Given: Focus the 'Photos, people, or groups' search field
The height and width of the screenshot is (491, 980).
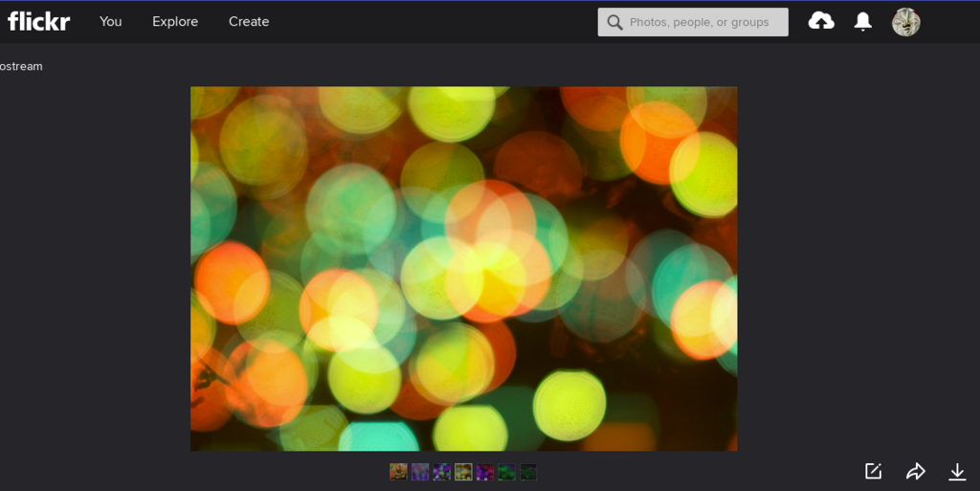Looking at the screenshot, I should (693, 22).
